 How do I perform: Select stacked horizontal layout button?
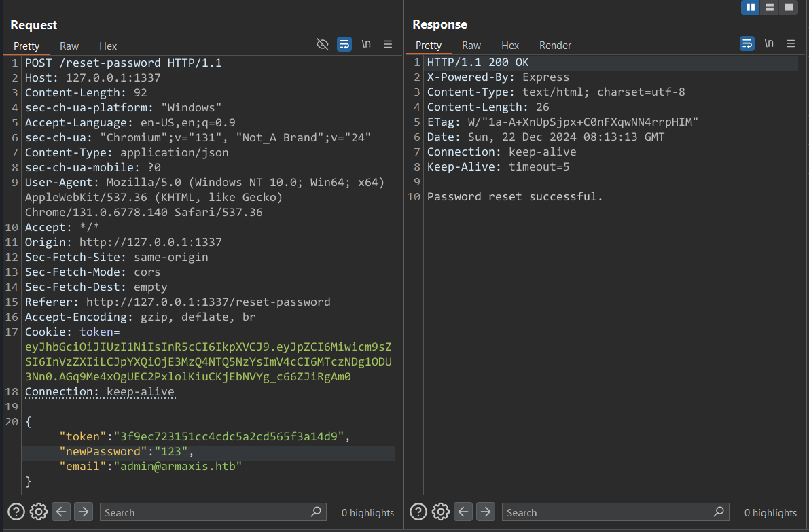point(770,7)
